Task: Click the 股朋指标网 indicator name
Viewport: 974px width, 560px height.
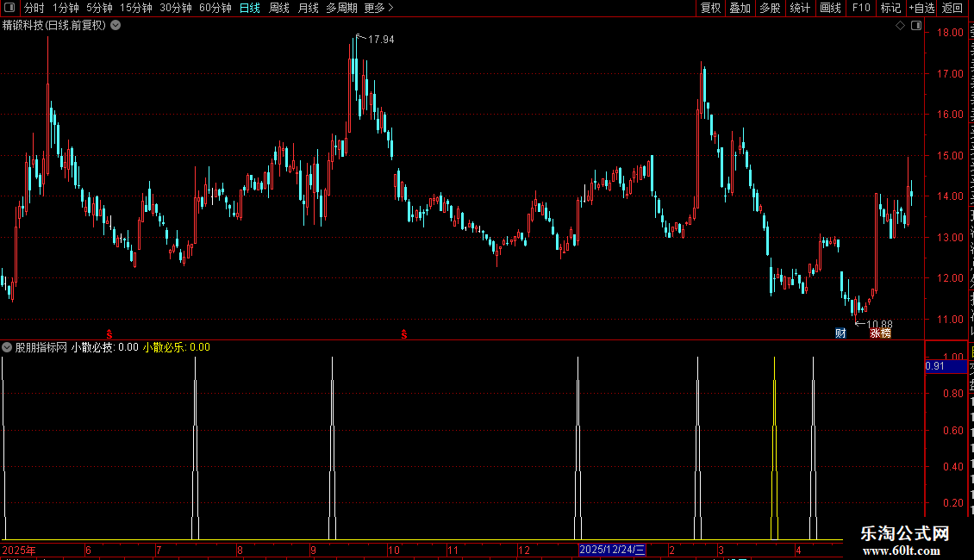Action: point(41,347)
